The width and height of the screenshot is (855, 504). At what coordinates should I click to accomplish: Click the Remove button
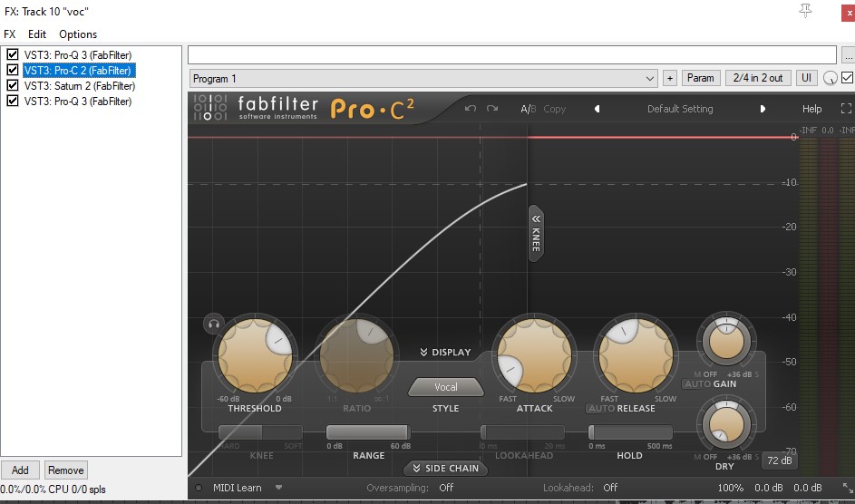tap(65, 470)
